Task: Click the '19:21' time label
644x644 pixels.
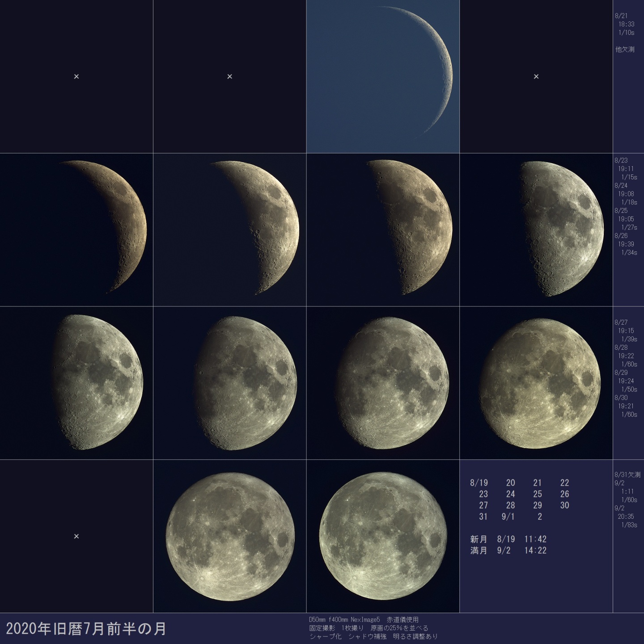Action: (x=626, y=406)
